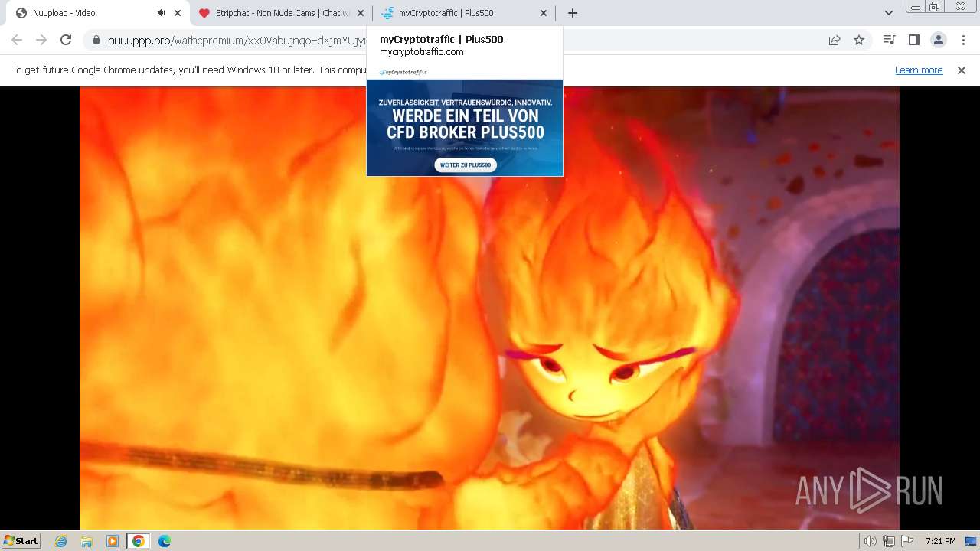Launch Internet Explorer from taskbar
Viewport: 980px width, 551px height.
61,541
